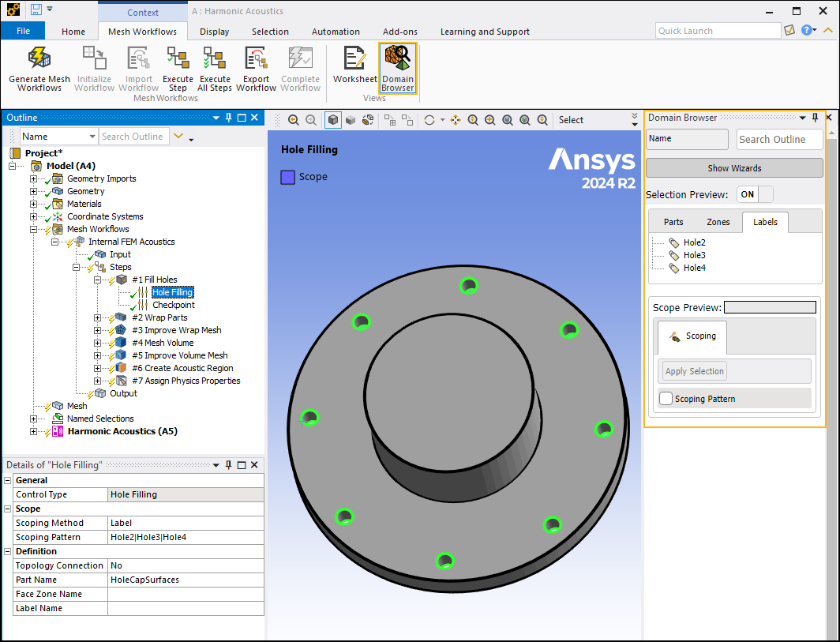The image size is (840, 642).
Task: Switch to the Display ribbon tab
Action: pyautogui.click(x=214, y=32)
